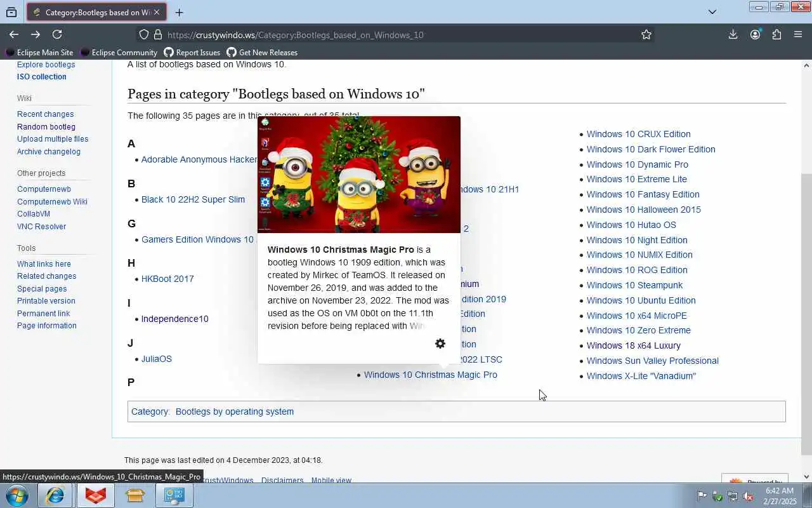Open Bootlegs by operating system category
This screenshot has width=812, height=508.
[234, 411]
